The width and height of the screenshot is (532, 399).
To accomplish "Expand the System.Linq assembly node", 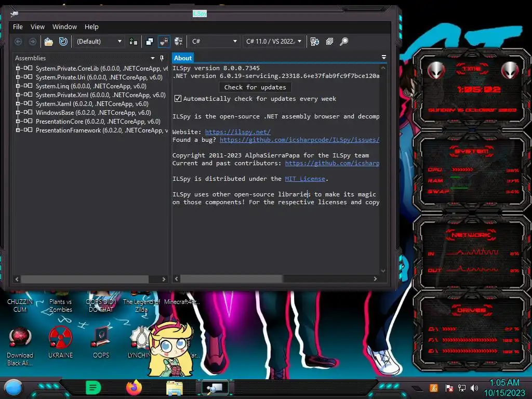I will (x=18, y=86).
